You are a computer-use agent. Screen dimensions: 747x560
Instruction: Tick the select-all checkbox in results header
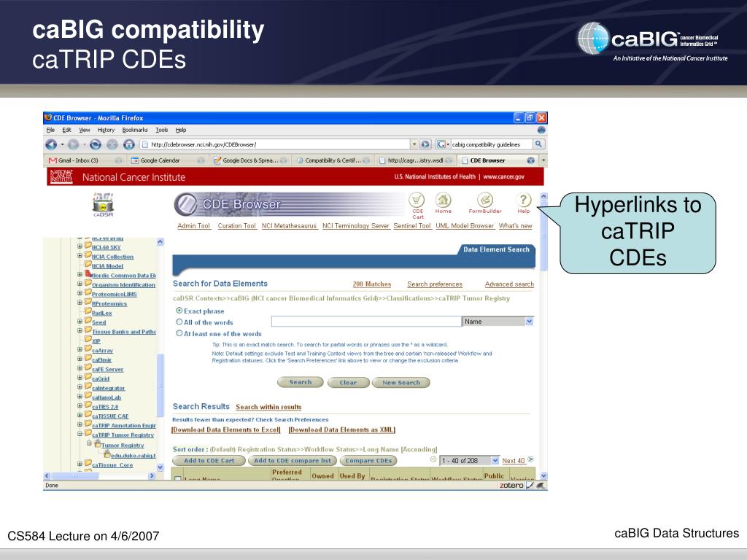click(x=178, y=478)
